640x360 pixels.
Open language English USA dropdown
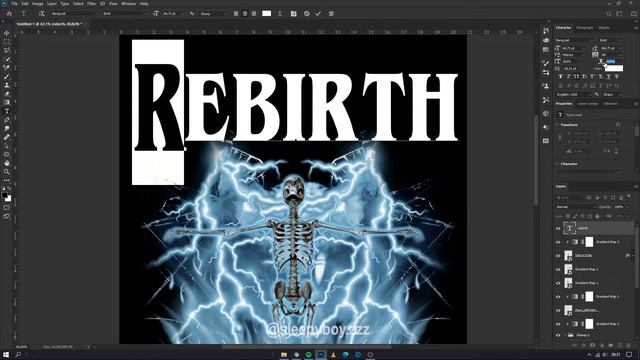click(x=573, y=94)
